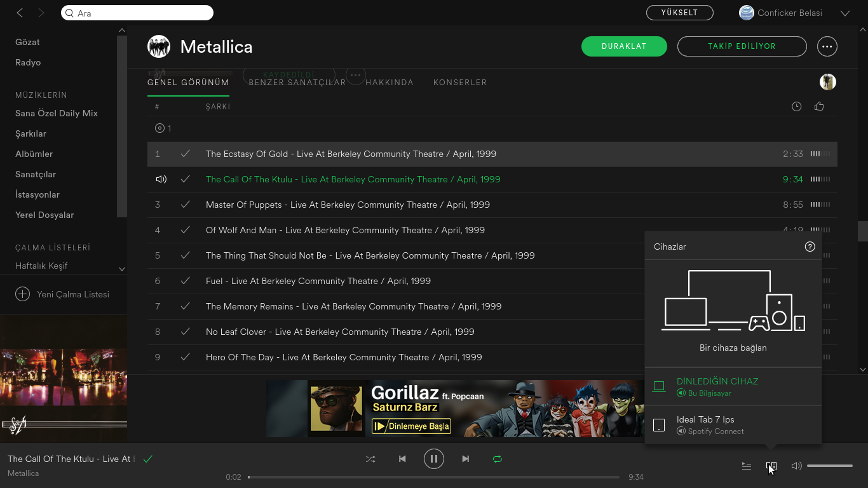Expand the account menu chevron
This screenshot has height=488, width=868.
(845, 13)
